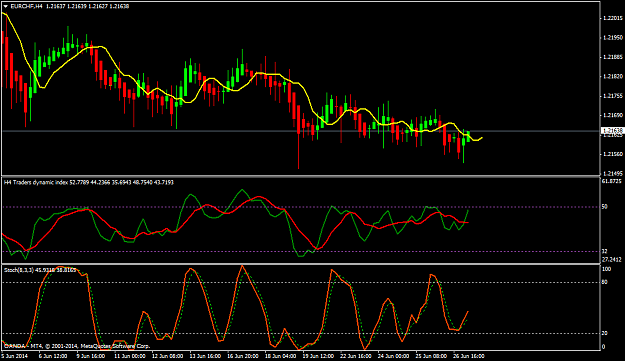
Task: Click the 32 level label in TDI pane
Action: click(x=605, y=251)
